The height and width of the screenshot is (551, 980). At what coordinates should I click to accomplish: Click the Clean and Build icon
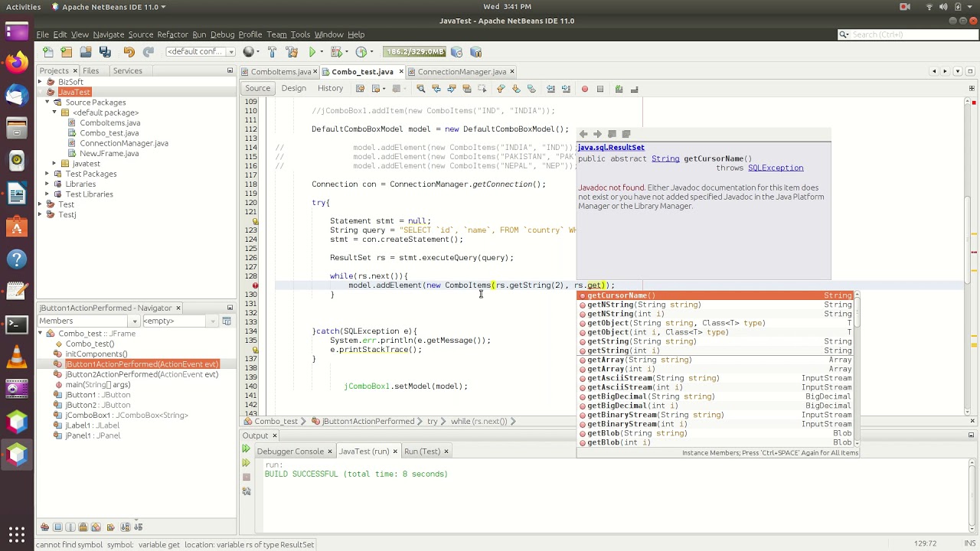(292, 52)
